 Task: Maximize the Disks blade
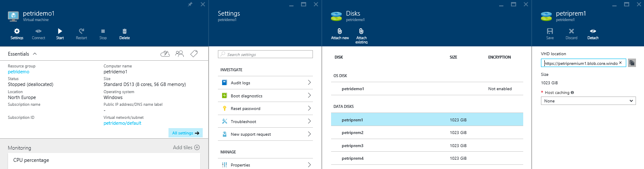coord(514,4)
